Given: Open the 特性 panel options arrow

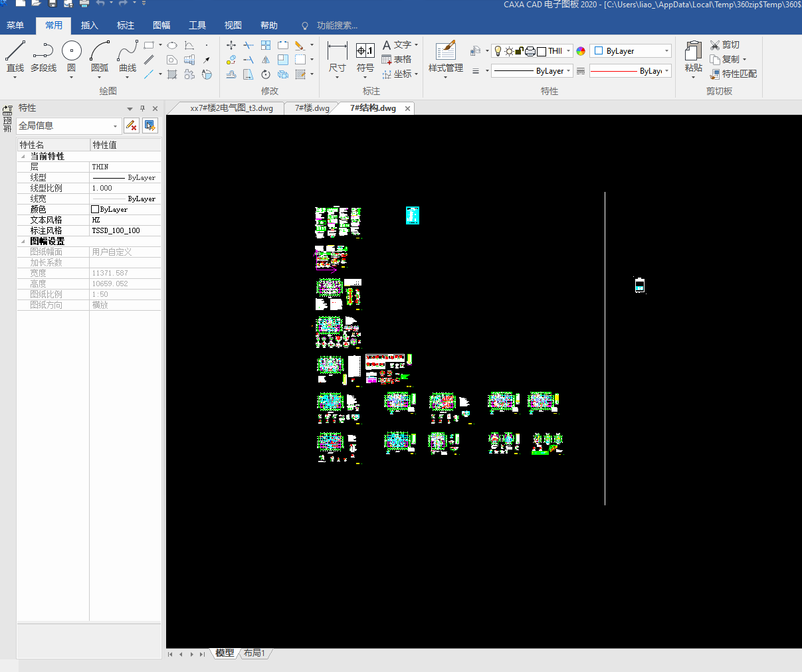Looking at the screenshot, I should pyautogui.click(x=130, y=108).
